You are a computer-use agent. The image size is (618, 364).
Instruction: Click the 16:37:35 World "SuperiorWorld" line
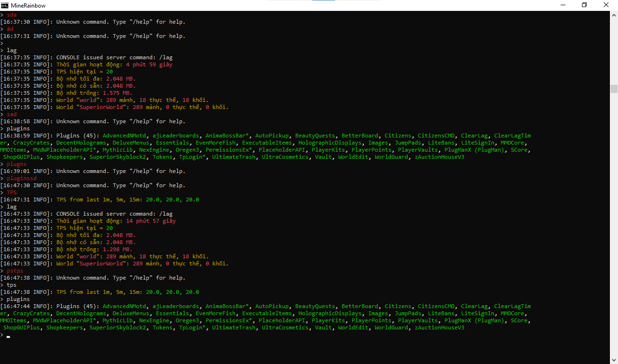tap(114, 107)
